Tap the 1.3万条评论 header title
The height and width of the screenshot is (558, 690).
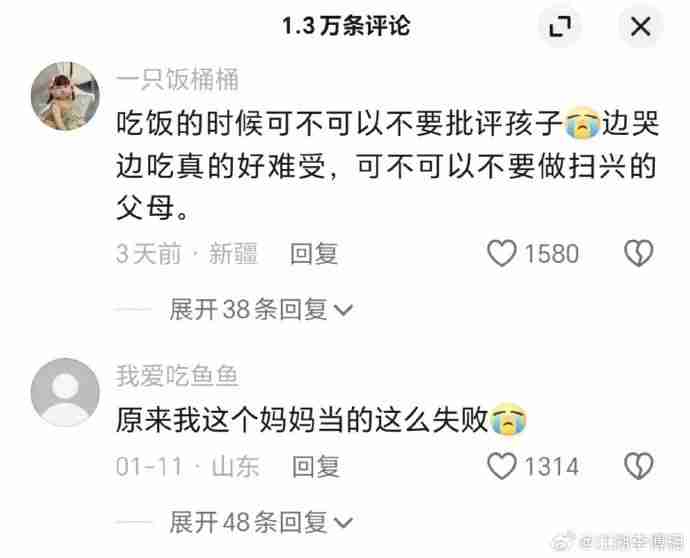coord(346,26)
